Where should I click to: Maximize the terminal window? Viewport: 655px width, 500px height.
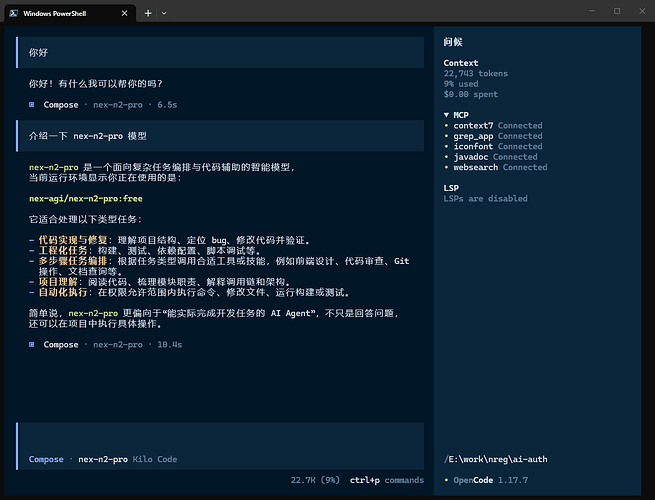(617, 11)
